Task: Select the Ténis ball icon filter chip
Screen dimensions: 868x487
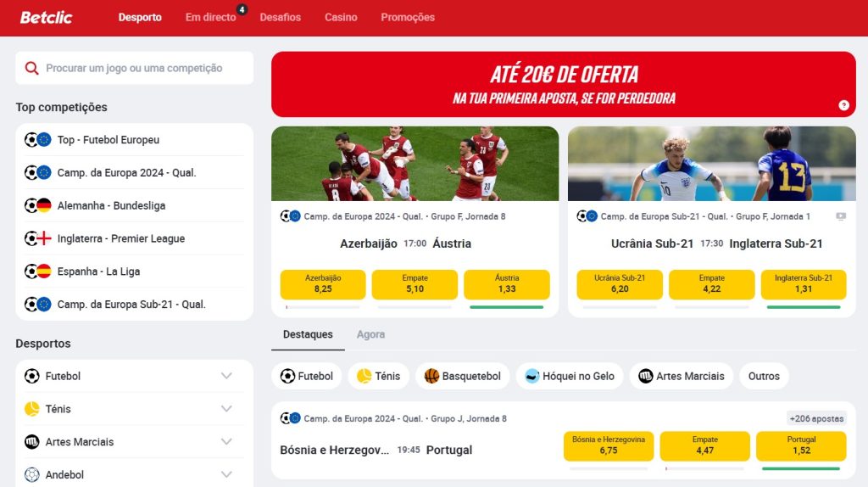Action: pos(364,376)
